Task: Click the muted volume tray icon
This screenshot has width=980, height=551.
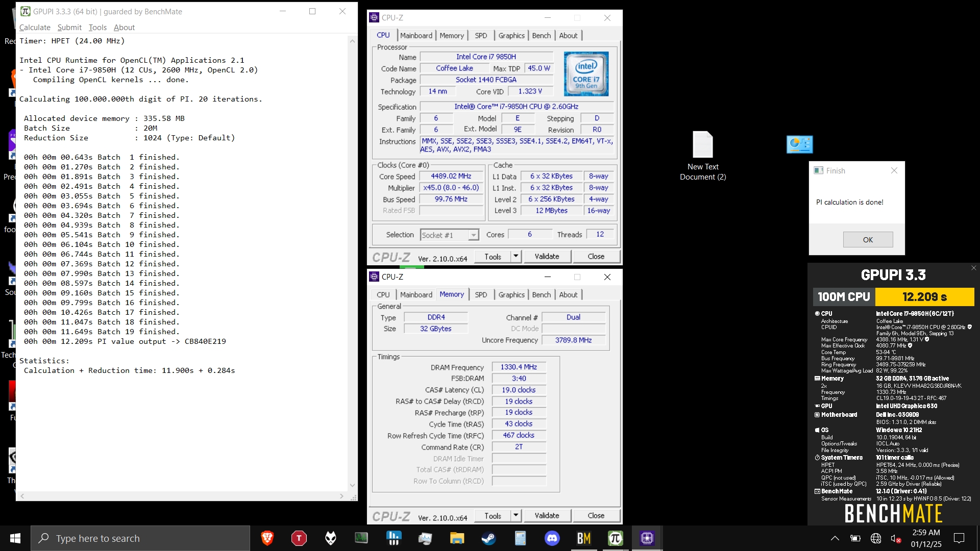Action: [896, 538]
